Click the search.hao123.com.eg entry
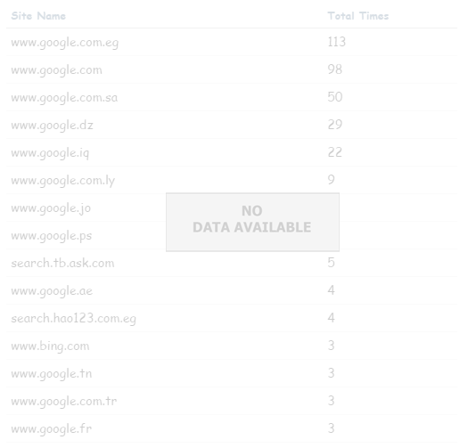Screen dimensions: 476x448 coord(73,319)
